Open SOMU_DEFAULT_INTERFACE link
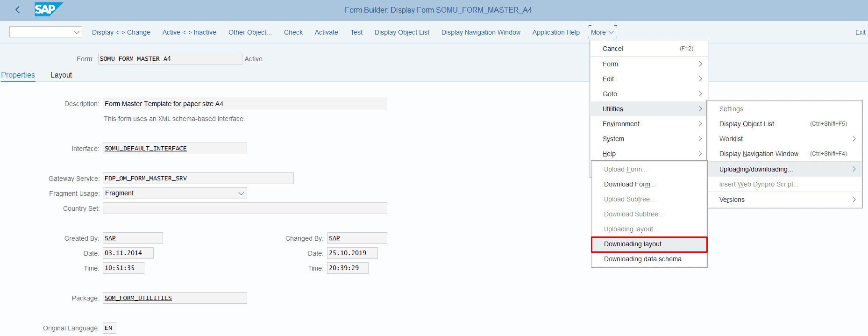Image resolution: width=868 pixels, height=336 pixels. pos(146,149)
